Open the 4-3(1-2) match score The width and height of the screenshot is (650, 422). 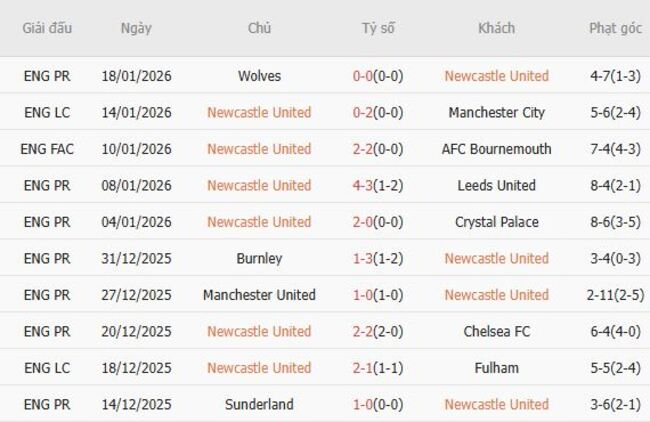(x=378, y=185)
